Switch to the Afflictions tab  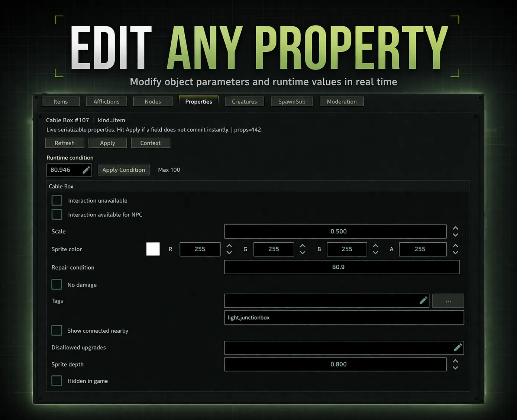(106, 101)
